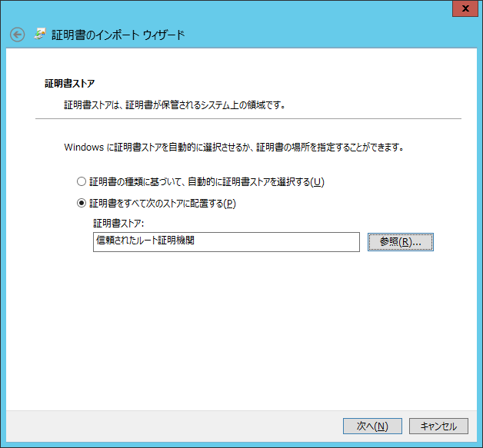Screen dimensions: 483x448
Task: Click the certificate store text field
Action: click(226, 242)
